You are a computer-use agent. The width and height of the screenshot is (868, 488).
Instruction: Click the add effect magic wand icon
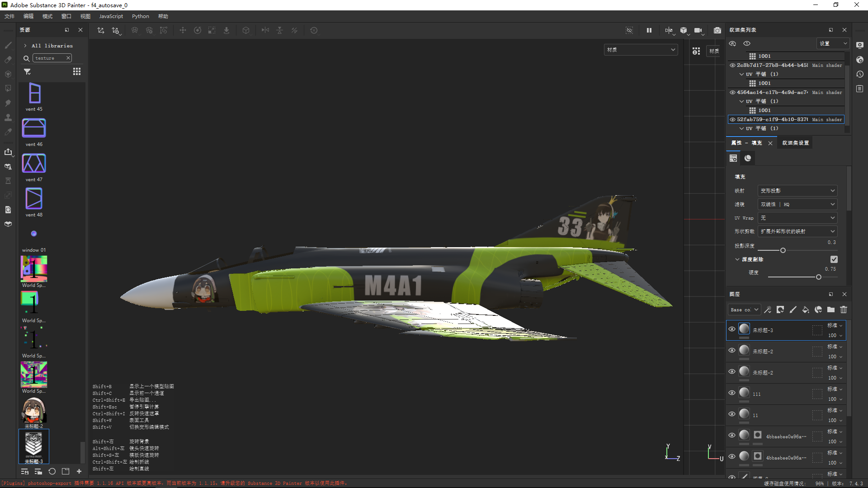point(768,310)
